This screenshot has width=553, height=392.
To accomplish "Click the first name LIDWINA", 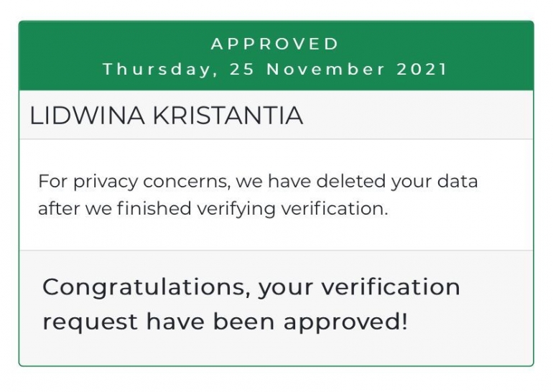I will 88,116.
